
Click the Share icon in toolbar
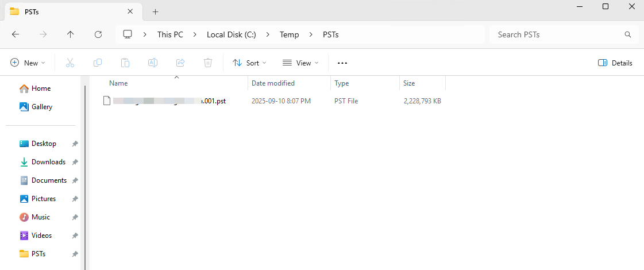[180, 63]
